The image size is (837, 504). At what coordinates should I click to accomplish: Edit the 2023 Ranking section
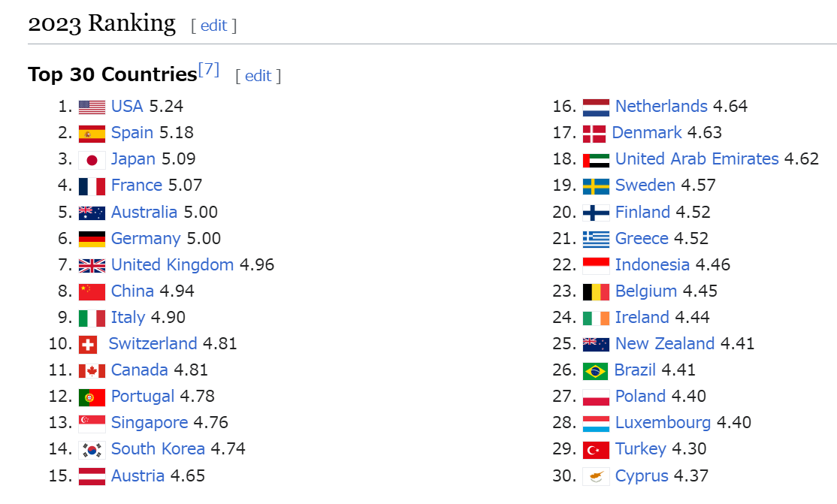pos(213,26)
